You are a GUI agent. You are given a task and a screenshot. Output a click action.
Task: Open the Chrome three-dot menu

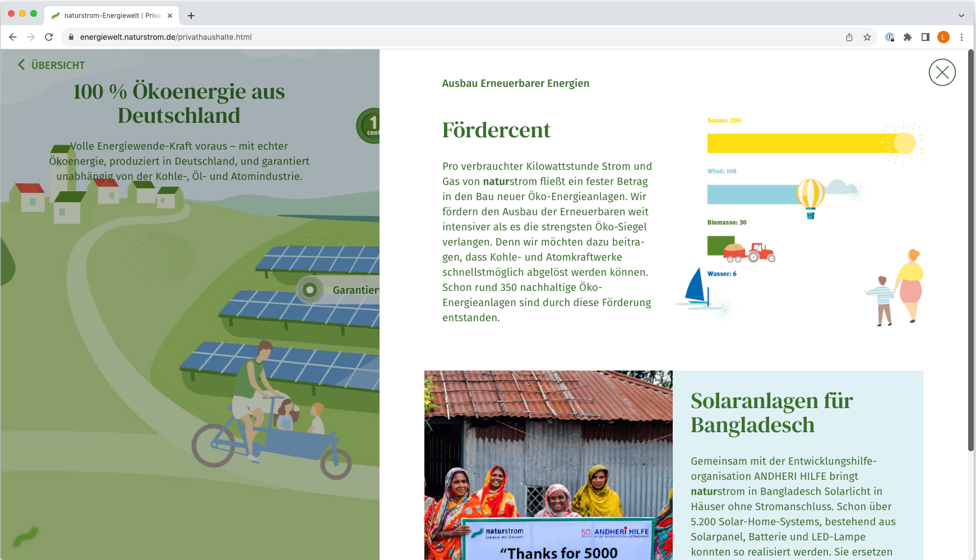tap(961, 37)
